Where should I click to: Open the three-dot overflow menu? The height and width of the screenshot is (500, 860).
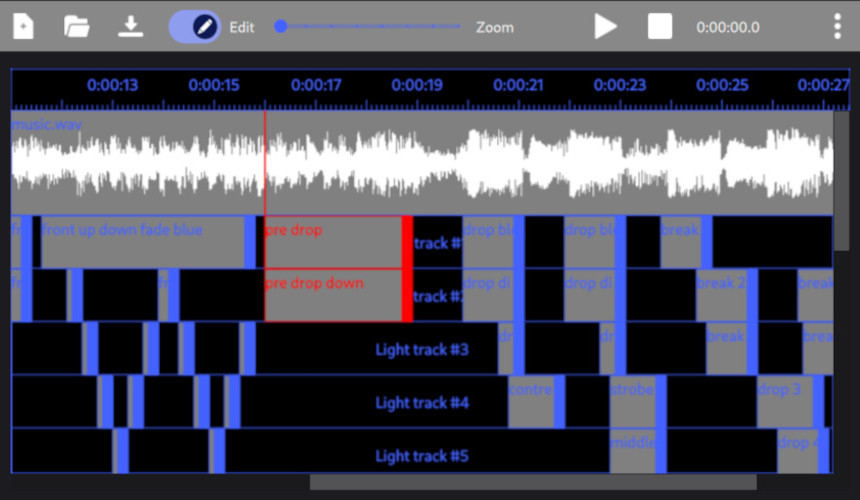[x=837, y=27]
